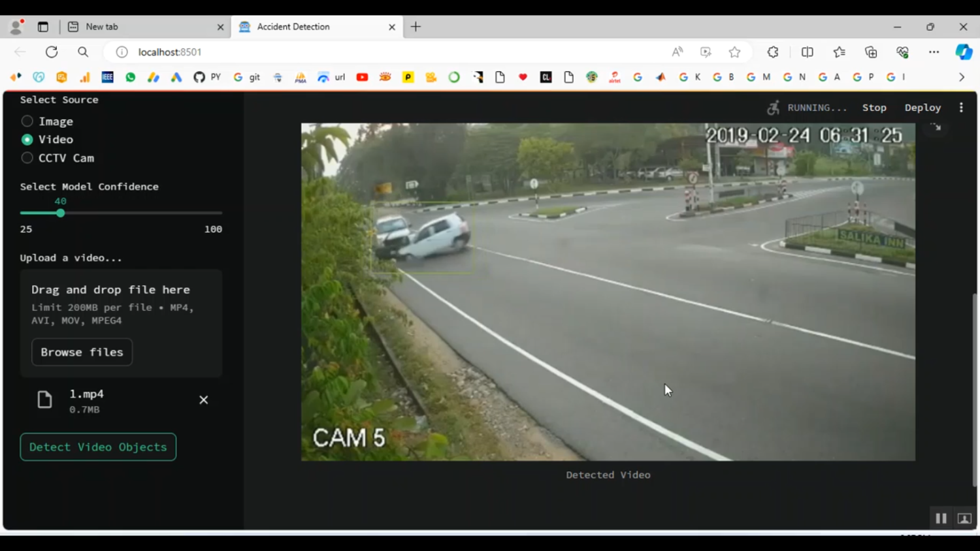Stop the running Streamlit app
The width and height of the screenshot is (980, 551).
(x=874, y=108)
